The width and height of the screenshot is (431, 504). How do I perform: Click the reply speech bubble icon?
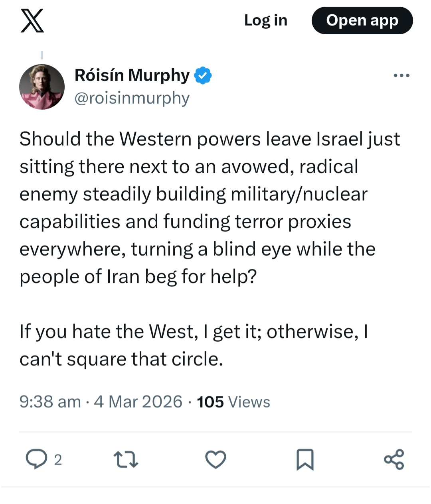pos(36,459)
